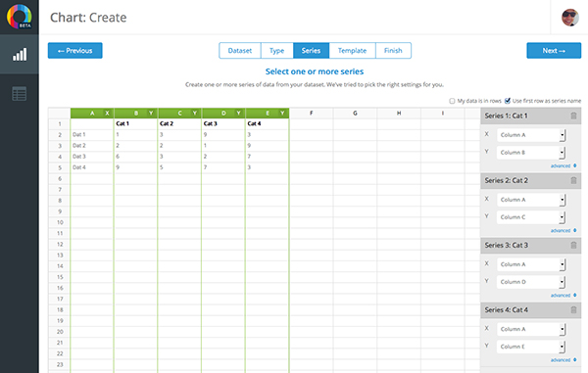This screenshot has height=373, width=588.
Task: Click the Series 2: Cat 2 panel header
Action: pos(530,180)
